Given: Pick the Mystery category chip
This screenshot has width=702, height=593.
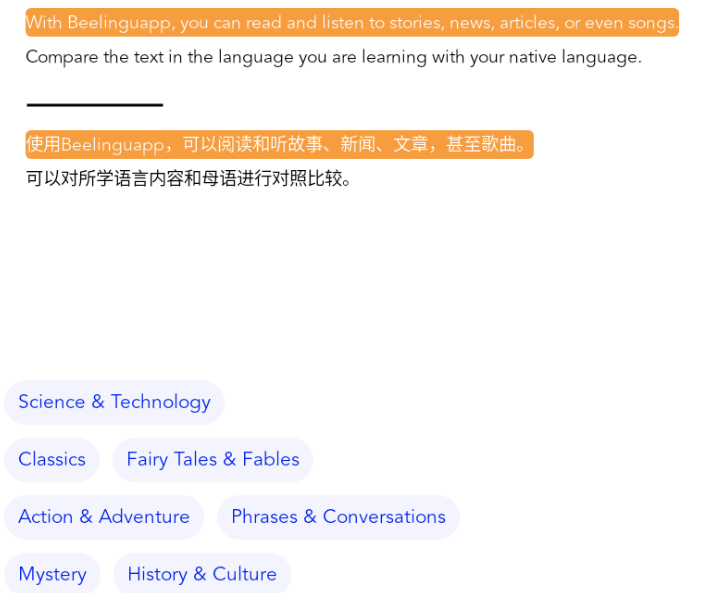Looking at the screenshot, I should pos(52,574).
